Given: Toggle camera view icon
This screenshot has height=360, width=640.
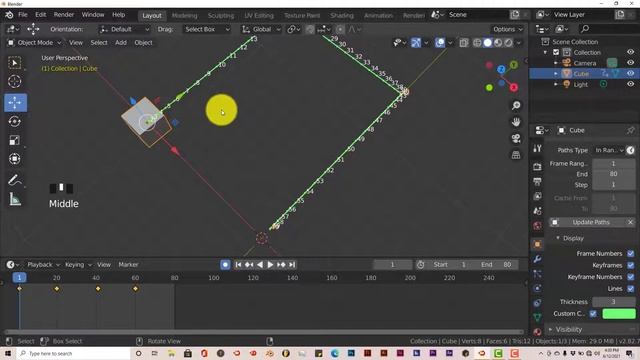Looking at the screenshot, I should [516, 138].
